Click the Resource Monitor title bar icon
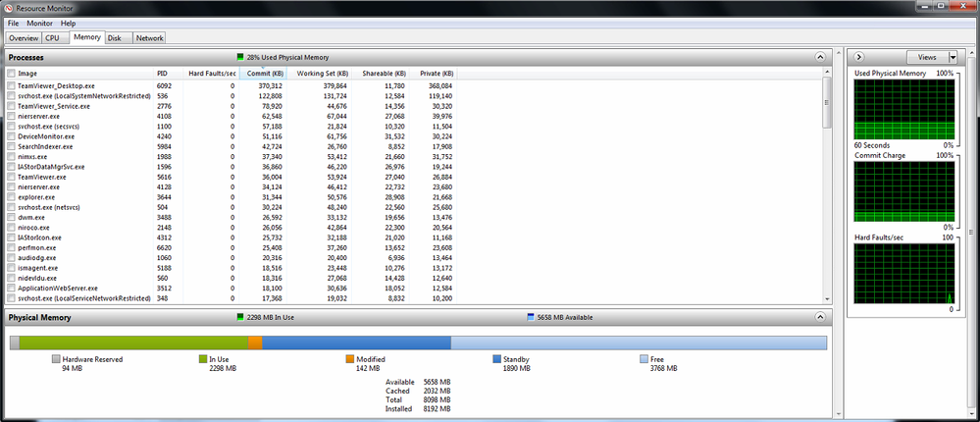 click(9, 8)
